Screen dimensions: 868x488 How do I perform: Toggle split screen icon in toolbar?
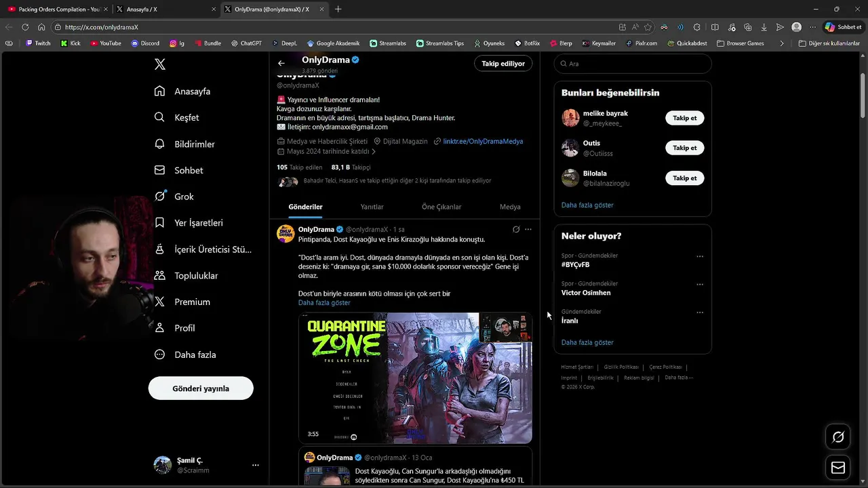click(715, 27)
